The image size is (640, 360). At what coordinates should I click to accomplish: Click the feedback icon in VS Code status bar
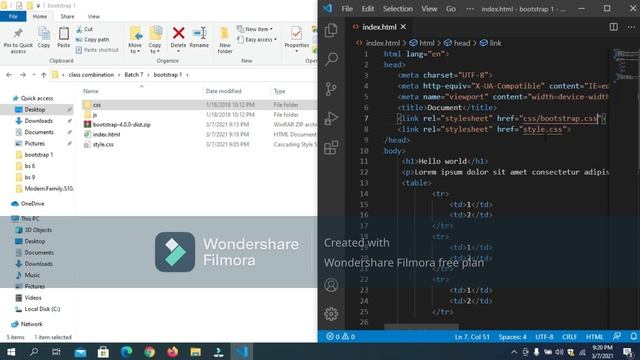pyautogui.click(x=616, y=336)
